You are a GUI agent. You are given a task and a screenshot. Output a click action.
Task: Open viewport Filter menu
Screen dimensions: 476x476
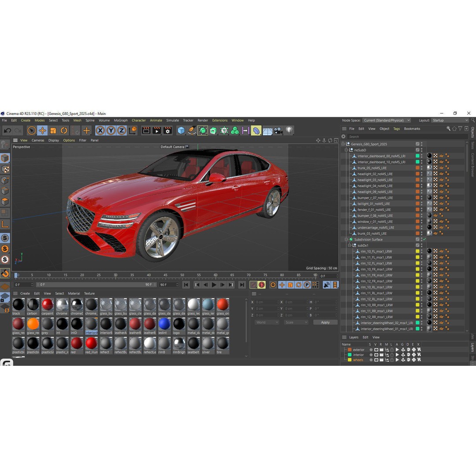point(82,140)
